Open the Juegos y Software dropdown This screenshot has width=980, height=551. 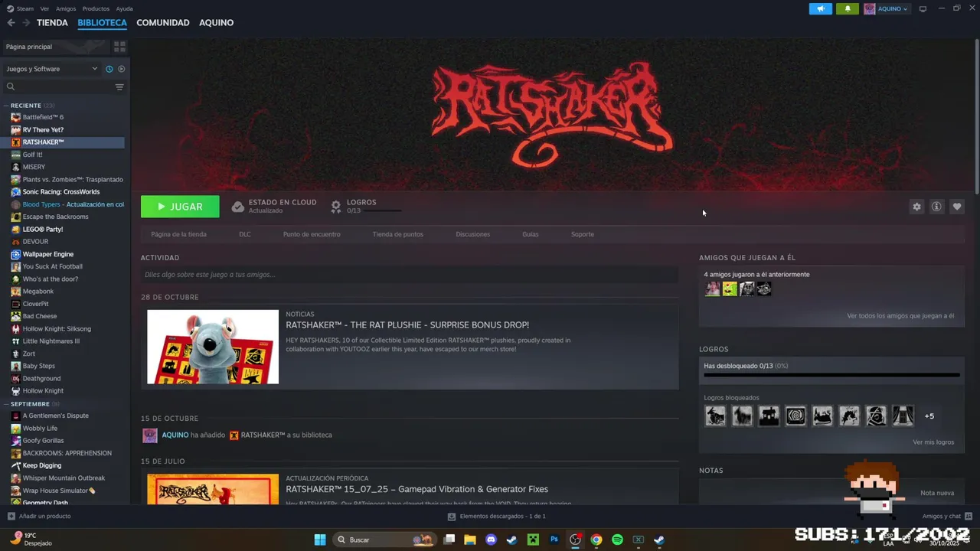click(52, 69)
